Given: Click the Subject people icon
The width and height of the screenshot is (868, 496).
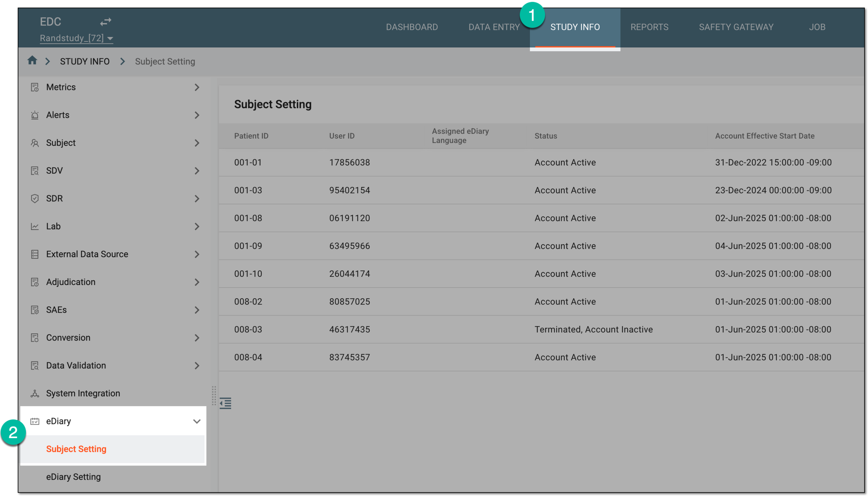Looking at the screenshot, I should 35,143.
